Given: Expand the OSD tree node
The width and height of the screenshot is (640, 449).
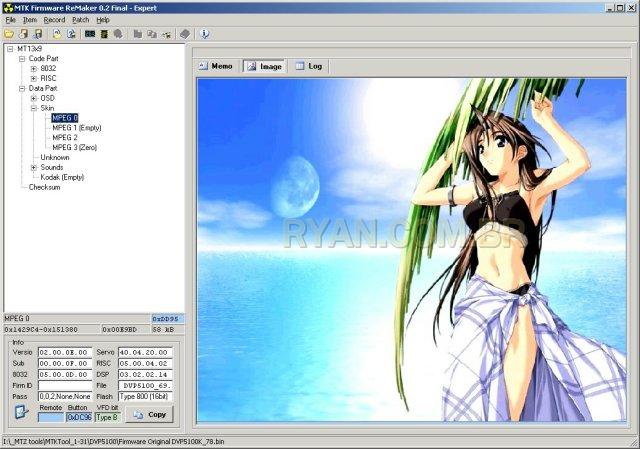Looking at the screenshot, I should click(x=34, y=98).
